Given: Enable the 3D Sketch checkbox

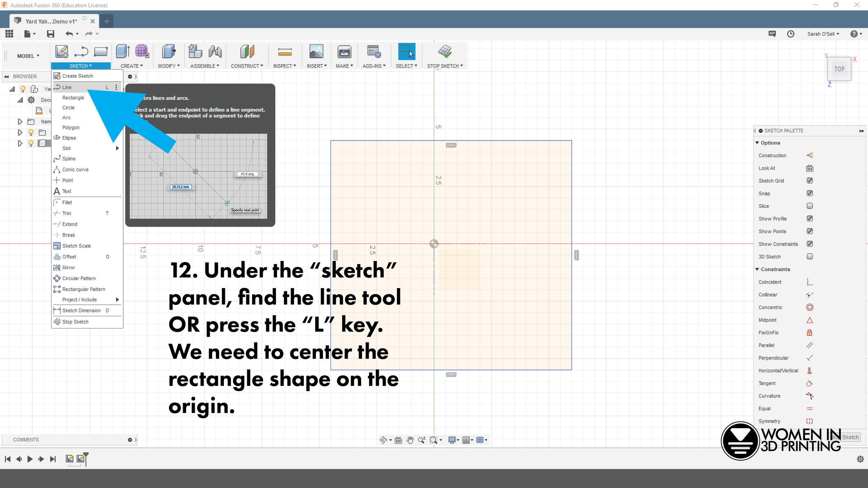Looking at the screenshot, I should 810,256.
